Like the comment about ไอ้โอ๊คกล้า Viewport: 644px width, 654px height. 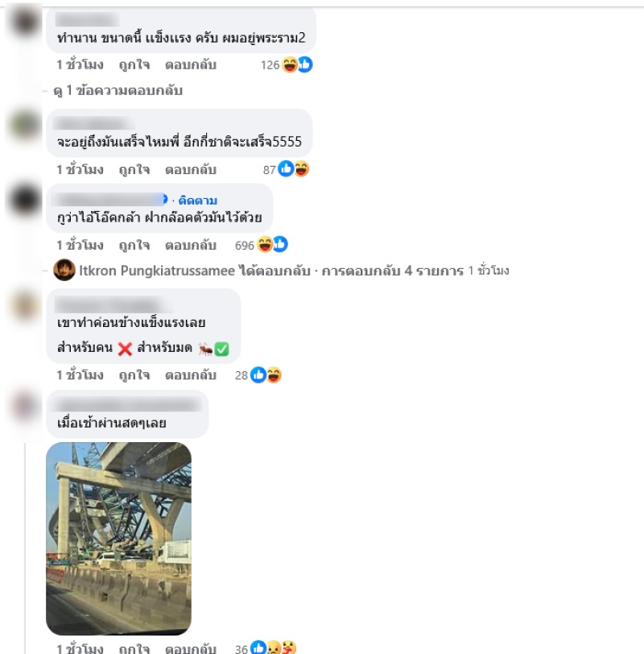pyautogui.click(x=134, y=245)
